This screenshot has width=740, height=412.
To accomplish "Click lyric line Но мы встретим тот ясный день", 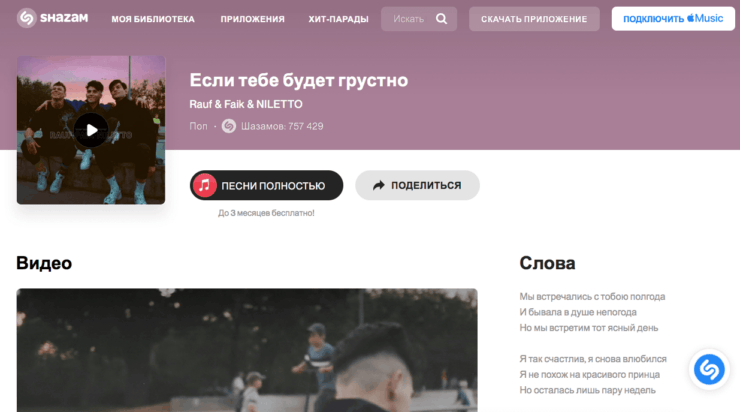I will click(589, 328).
